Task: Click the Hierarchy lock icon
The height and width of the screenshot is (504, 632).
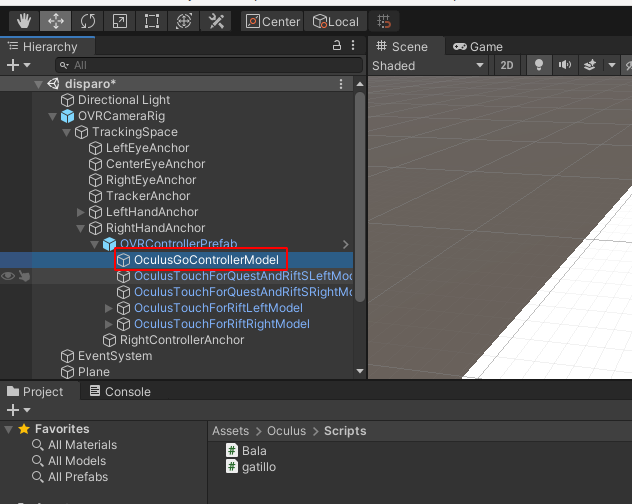Action: click(x=337, y=46)
